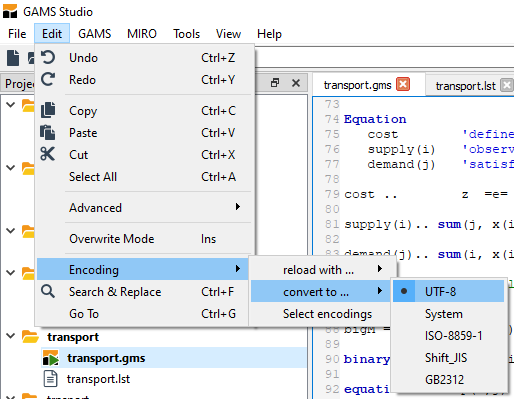Choose Go To entry
This screenshot has height=399, width=514.
click(143, 314)
